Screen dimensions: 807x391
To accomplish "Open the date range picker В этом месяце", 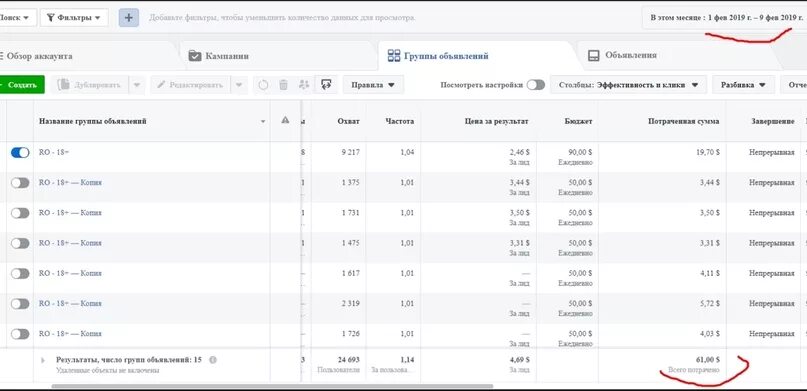I will [x=724, y=17].
